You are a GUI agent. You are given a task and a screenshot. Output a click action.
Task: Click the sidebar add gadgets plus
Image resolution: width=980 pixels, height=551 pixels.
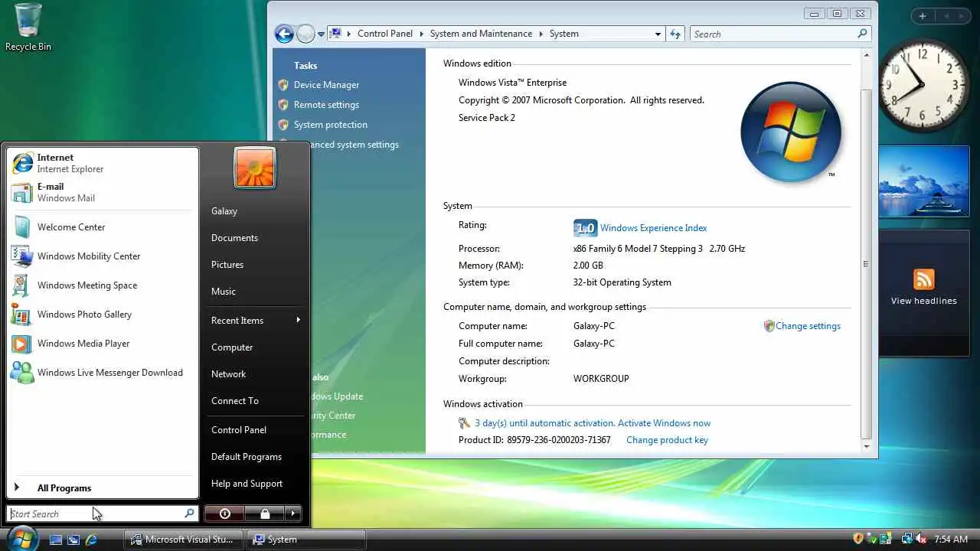[923, 16]
